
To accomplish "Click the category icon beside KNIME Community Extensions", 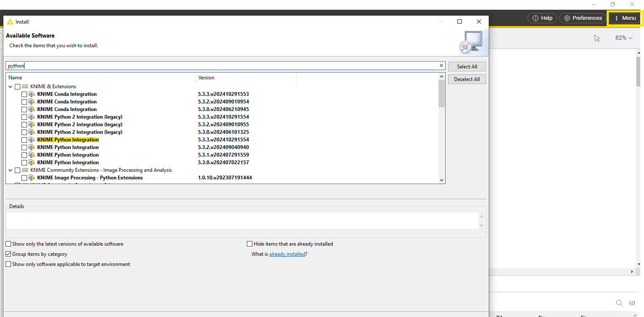I will click(25, 170).
